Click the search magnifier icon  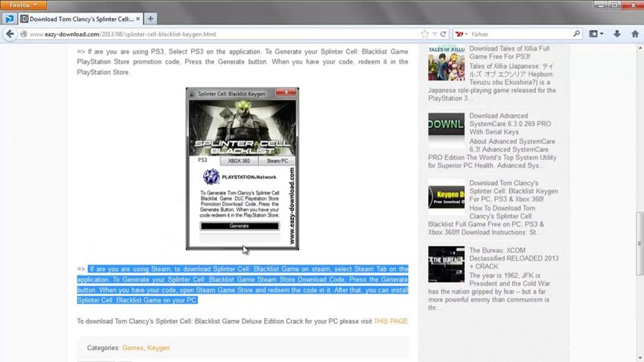click(577, 34)
